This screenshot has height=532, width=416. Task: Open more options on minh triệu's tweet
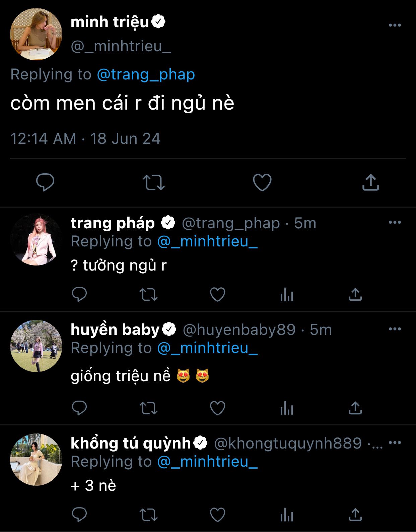pos(395,25)
